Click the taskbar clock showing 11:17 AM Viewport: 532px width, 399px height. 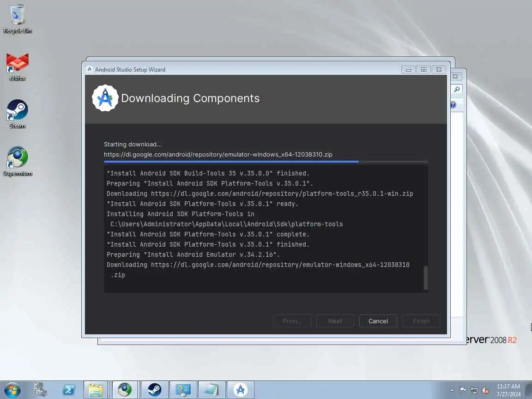tap(508, 390)
